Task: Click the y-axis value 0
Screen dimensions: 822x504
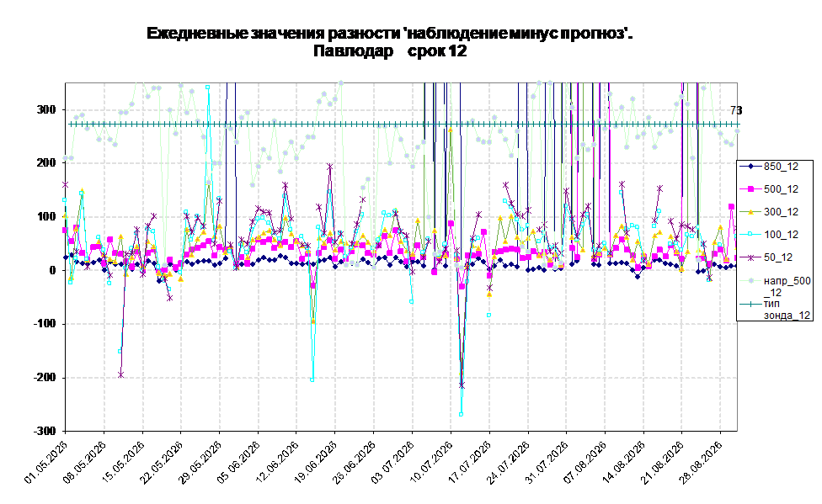Action: click(53, 270)
